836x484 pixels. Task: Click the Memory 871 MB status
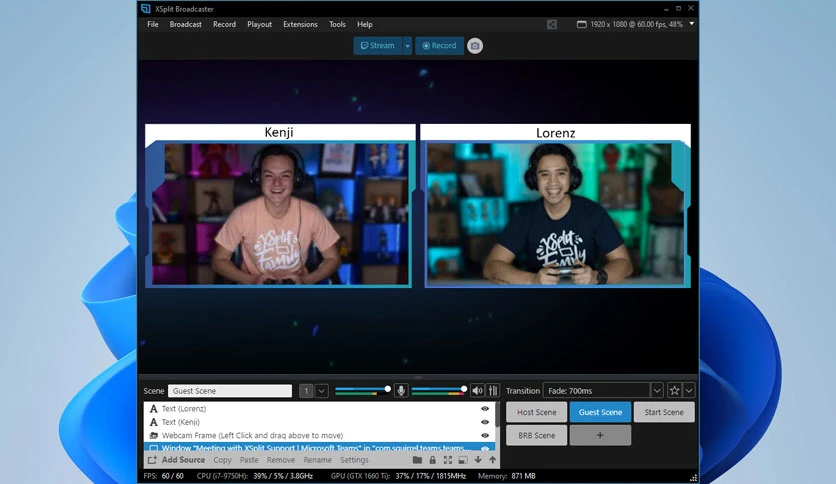(507, 475)
